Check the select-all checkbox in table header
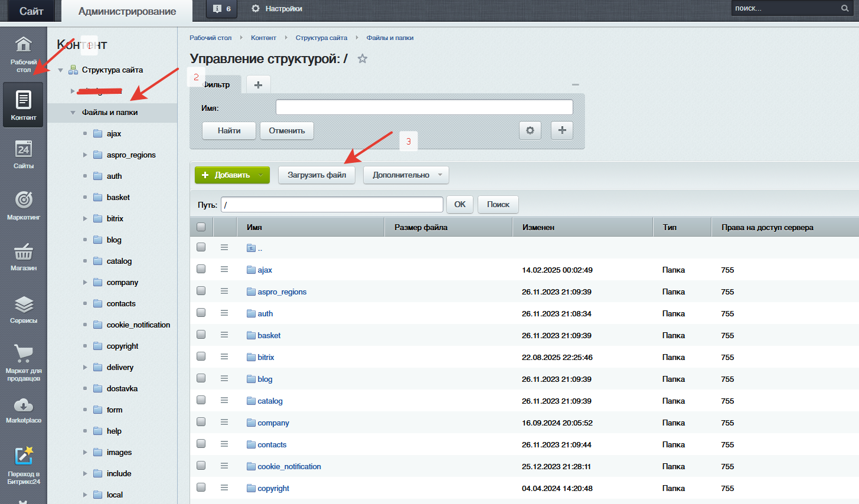Viewport: 859px width, 504px height. pos(201,227)
